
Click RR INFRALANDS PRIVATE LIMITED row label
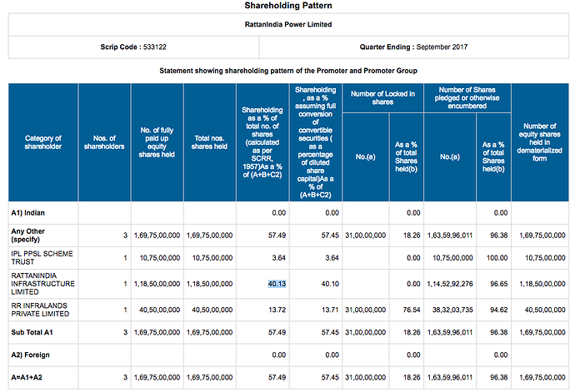[40, 310]
